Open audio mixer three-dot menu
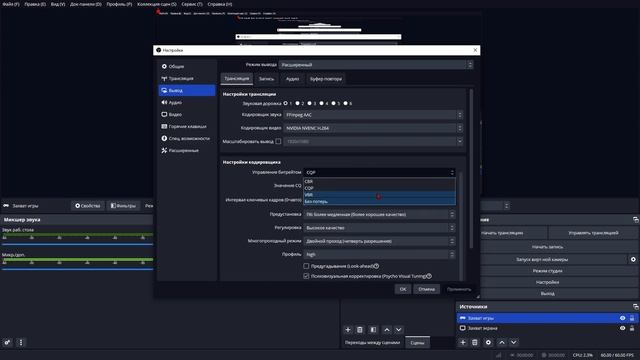Viewport: 640px width, 360px height. tap(21, 342)
